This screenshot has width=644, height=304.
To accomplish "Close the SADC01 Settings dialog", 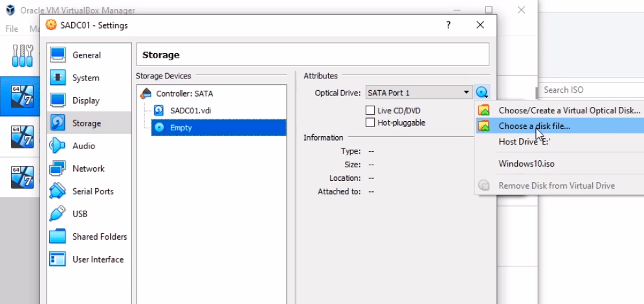I will pyautogui.click(x=480, y=25).
